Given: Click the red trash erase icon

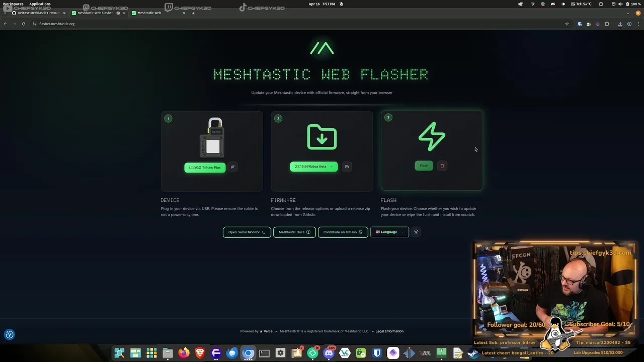Looking at the screenshot, I should coord(442,165).
